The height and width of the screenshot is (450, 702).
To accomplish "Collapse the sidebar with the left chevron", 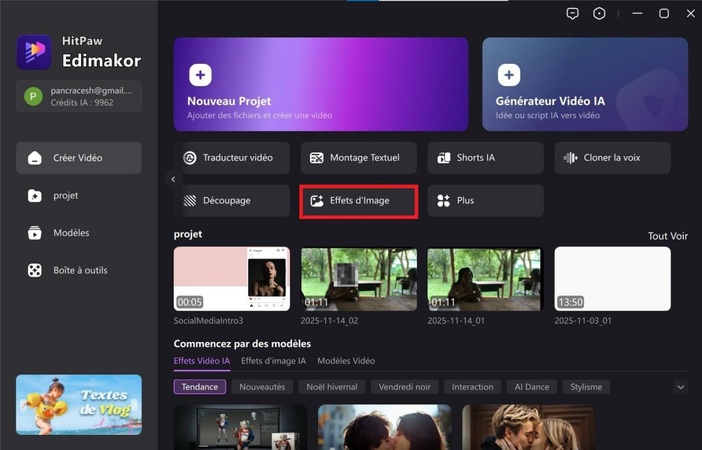I will click(173, 180).
